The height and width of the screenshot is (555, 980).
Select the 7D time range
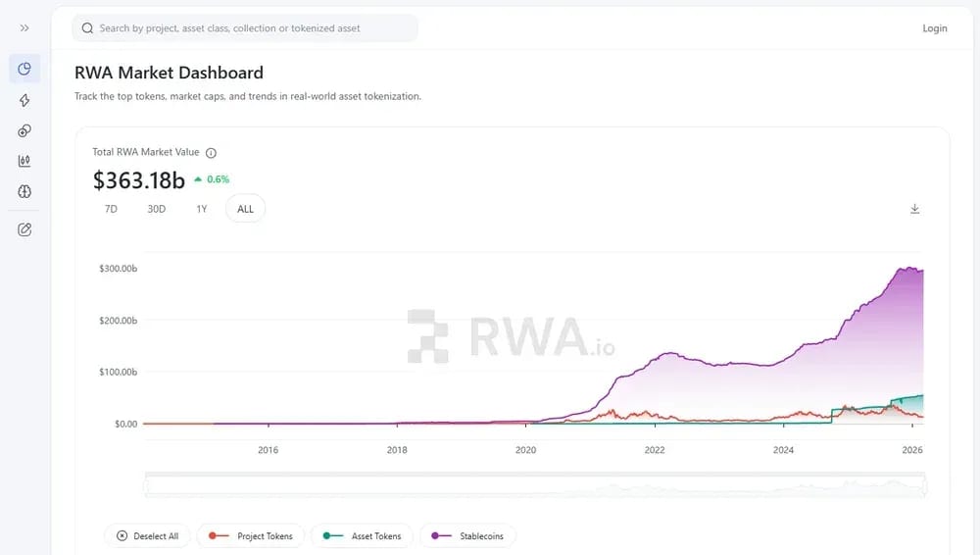(x=111, y=209)
